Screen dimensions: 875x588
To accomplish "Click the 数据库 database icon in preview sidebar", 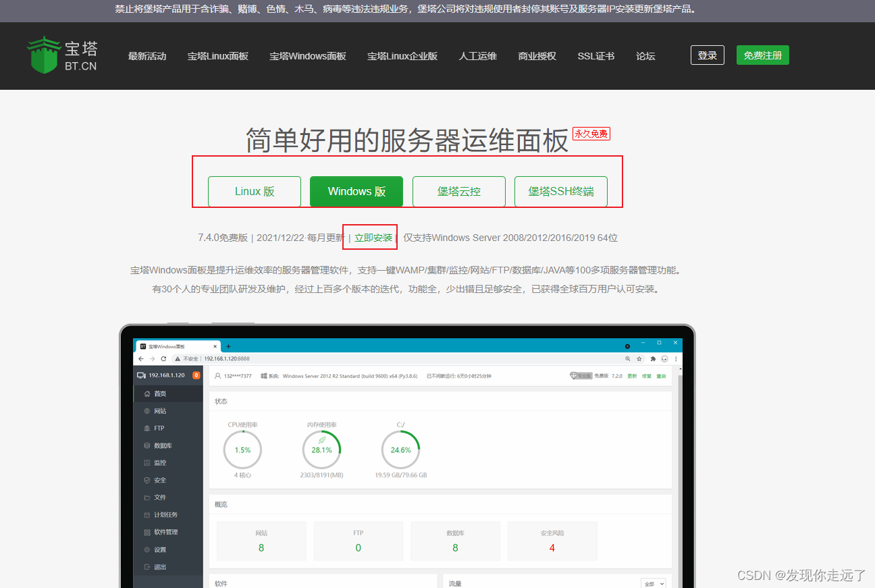I will tap(147, 446).
